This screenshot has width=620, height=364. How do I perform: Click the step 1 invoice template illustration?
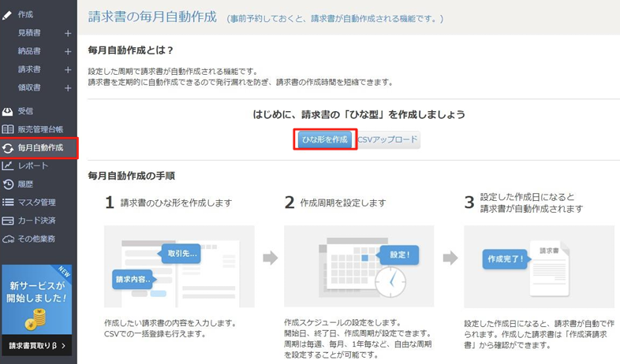click(179, 266)
